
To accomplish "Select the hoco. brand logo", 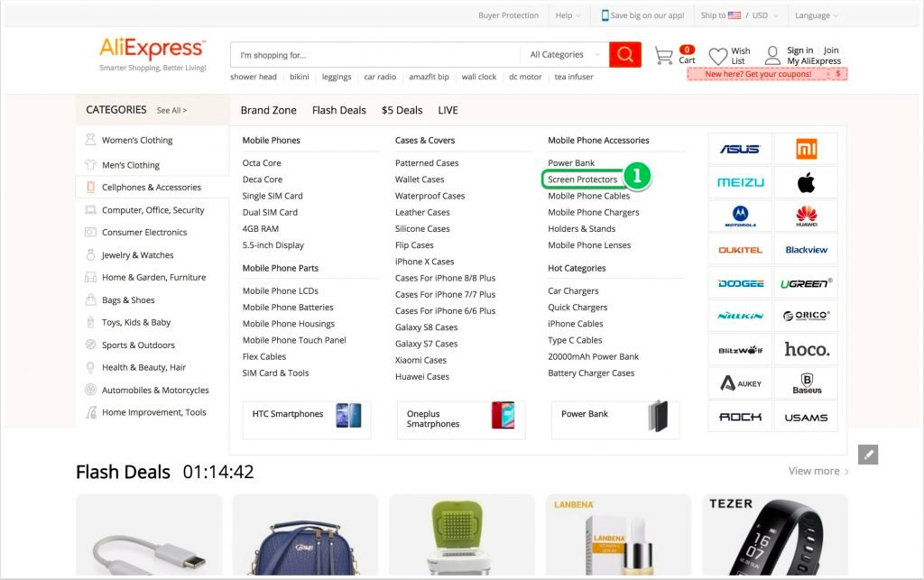I will click(x=806, y=350).
